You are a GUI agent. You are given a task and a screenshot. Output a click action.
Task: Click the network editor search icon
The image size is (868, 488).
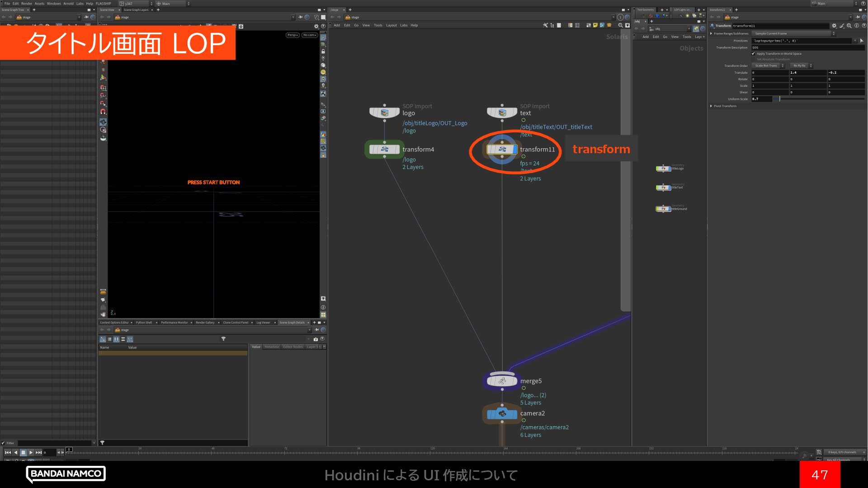pyautogui.click(x=620, y=25)
